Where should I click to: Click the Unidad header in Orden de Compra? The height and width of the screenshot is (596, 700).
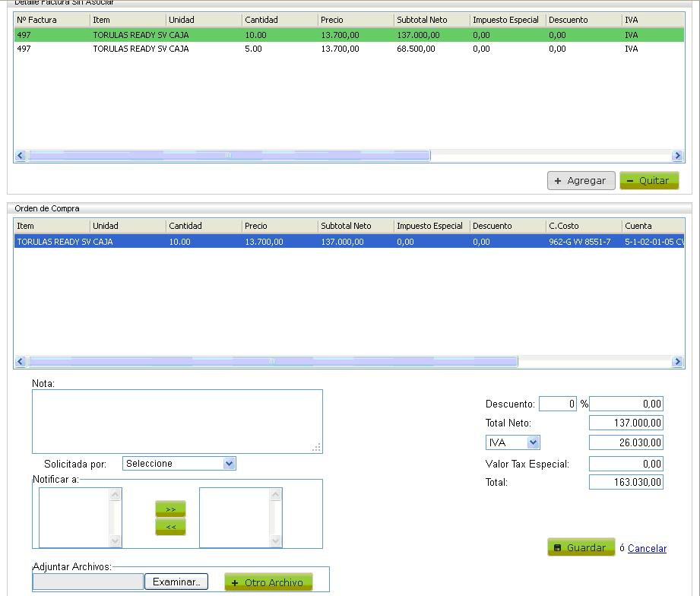click(128, 226)
